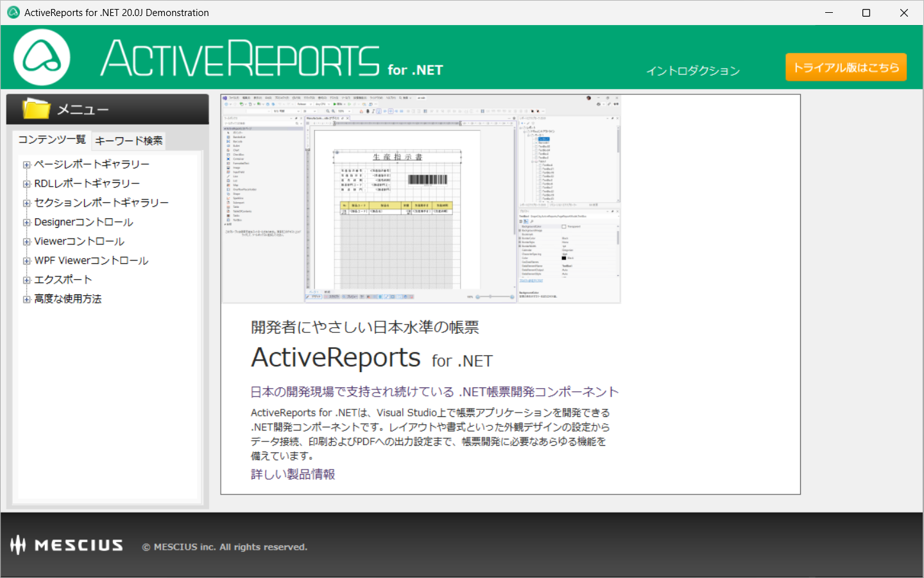Expand the Viewerコントロール node

tap(27, 242)
